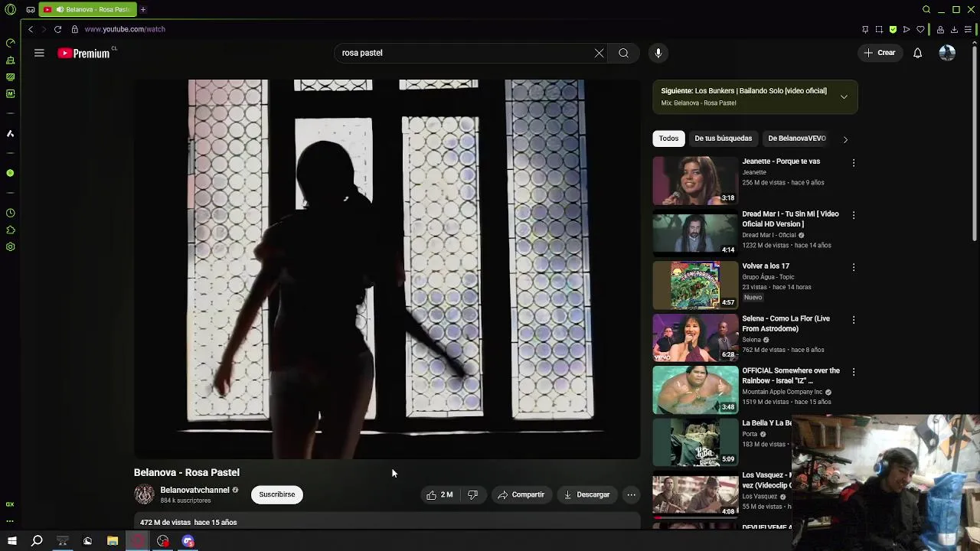
Task: Take a snapshot with toolbar icon
Action: (x=879, y=29)
